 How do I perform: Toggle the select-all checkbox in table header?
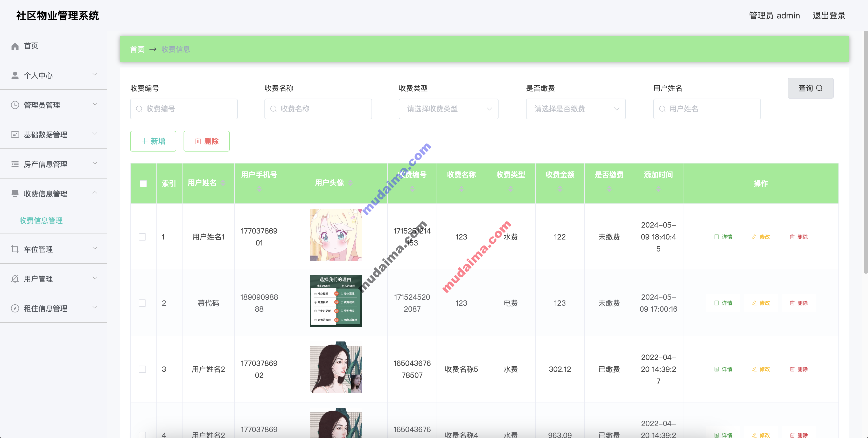(x=143, y=183)
